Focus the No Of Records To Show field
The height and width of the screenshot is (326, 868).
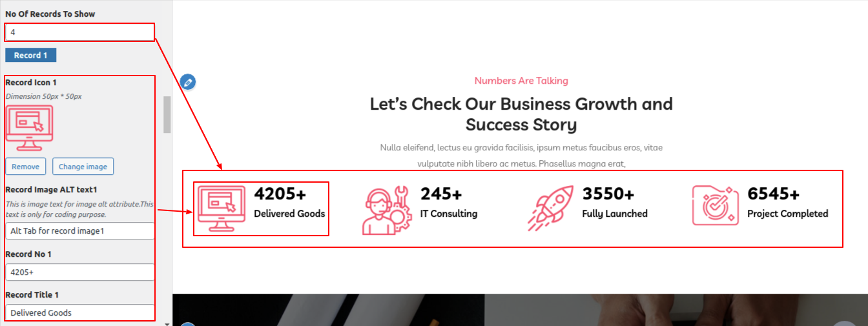[79, 32]
